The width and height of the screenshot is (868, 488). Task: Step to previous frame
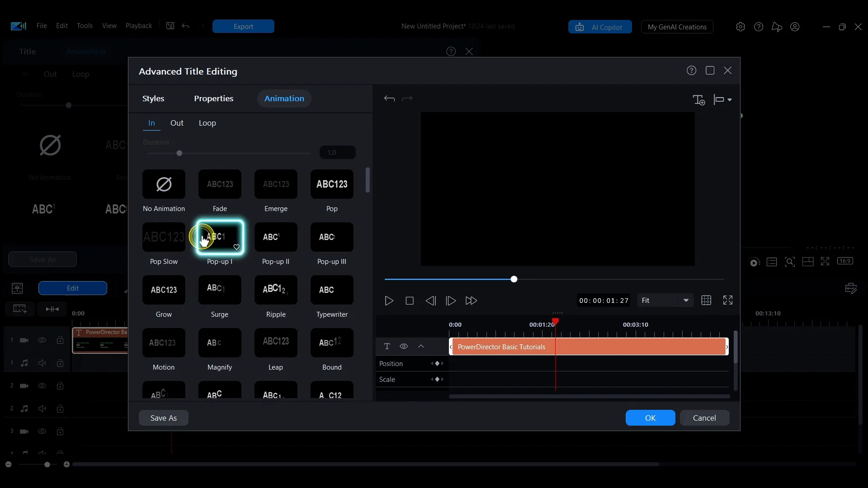coord(431,300)
